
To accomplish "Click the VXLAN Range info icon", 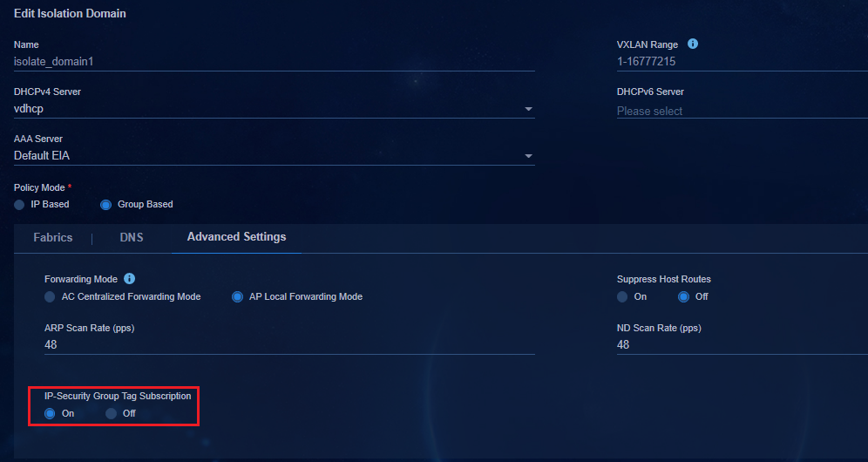I will coord(693,44).
